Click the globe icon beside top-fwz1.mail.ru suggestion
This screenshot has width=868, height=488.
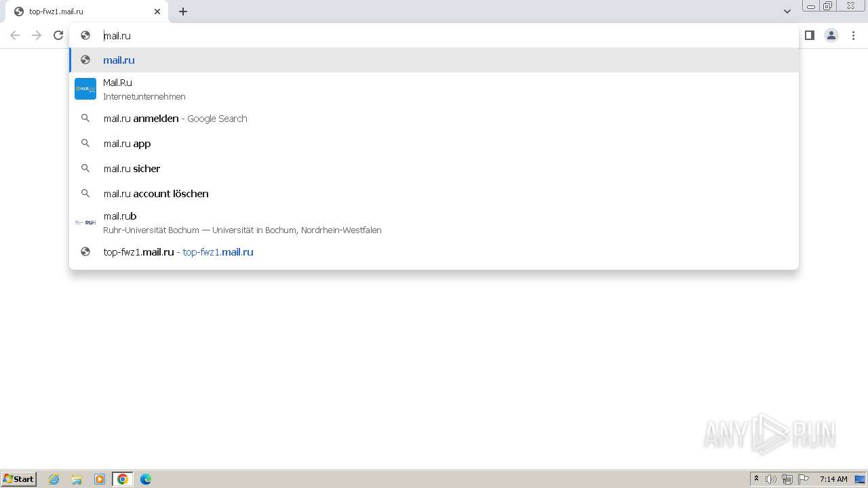click(85, 252)
